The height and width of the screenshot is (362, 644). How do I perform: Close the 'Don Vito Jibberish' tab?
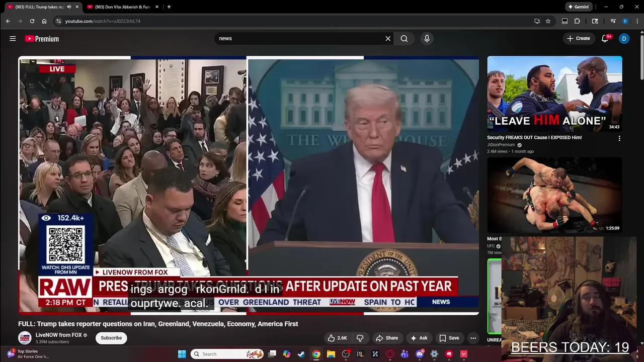click(157, 7)
